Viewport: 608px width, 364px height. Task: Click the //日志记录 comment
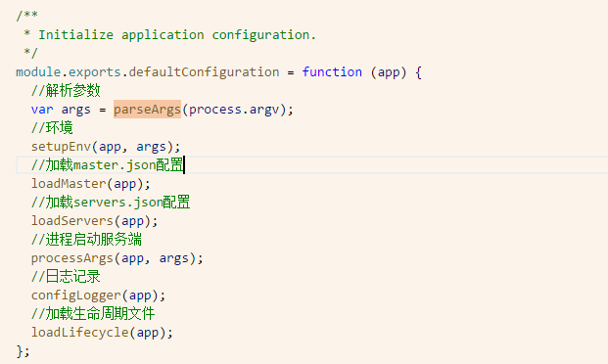pyautogui.click(x=66, y=277)
